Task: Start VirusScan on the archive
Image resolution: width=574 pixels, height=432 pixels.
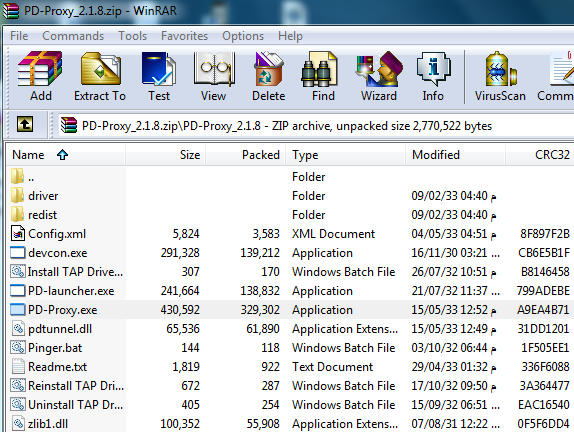Action: tap(501, 69)
